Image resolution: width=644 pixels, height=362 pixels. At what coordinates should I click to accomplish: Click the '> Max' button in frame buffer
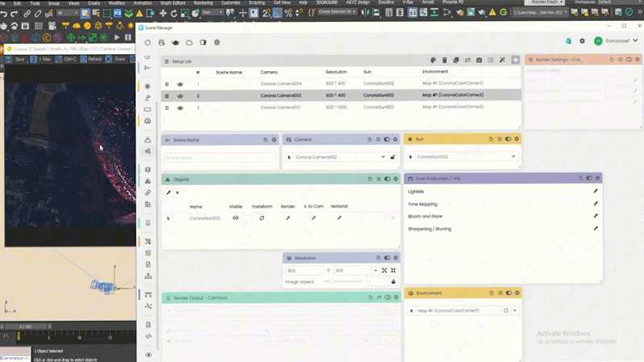(40, 59)
